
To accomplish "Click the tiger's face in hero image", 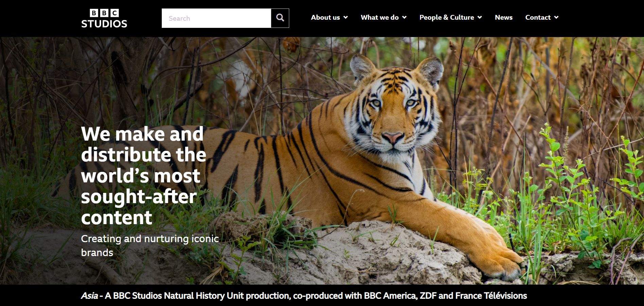I will click(393, 112).
